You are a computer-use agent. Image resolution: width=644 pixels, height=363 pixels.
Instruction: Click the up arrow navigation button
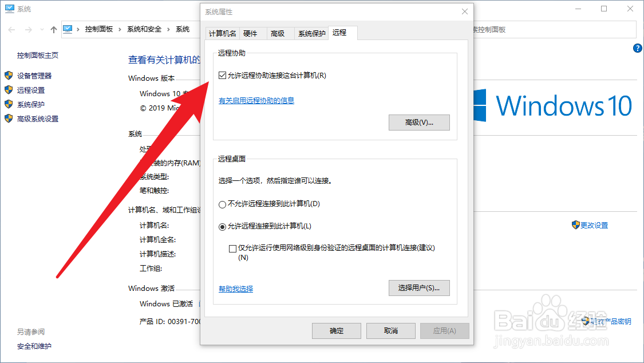click(x=53, y=30)
